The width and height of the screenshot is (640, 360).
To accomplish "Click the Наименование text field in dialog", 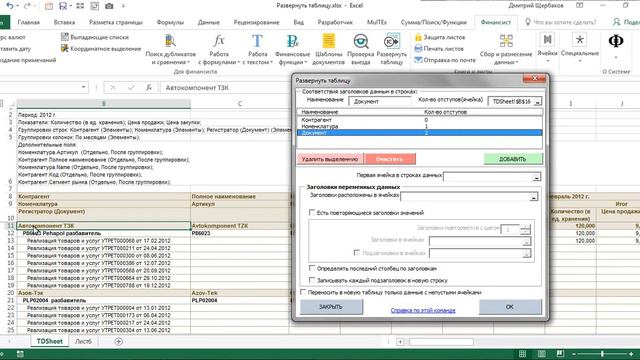I will (x=380, y=102).
